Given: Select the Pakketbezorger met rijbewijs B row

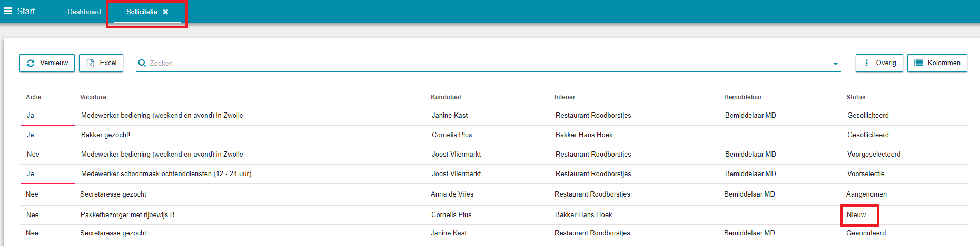Looking at the screenshot, I should 494,215.
